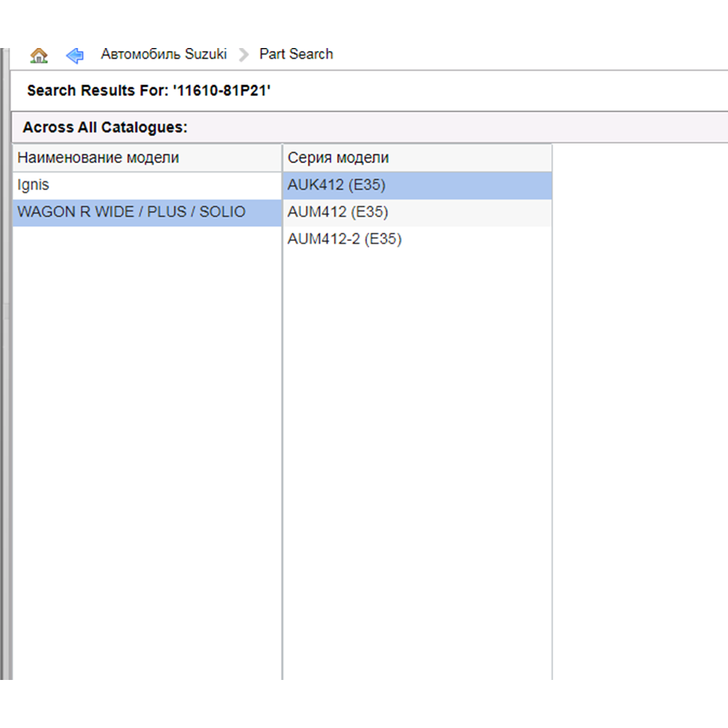Select the AUM412-2 (E35) series
The image size is (728, 728).
(x=417, y=239)
